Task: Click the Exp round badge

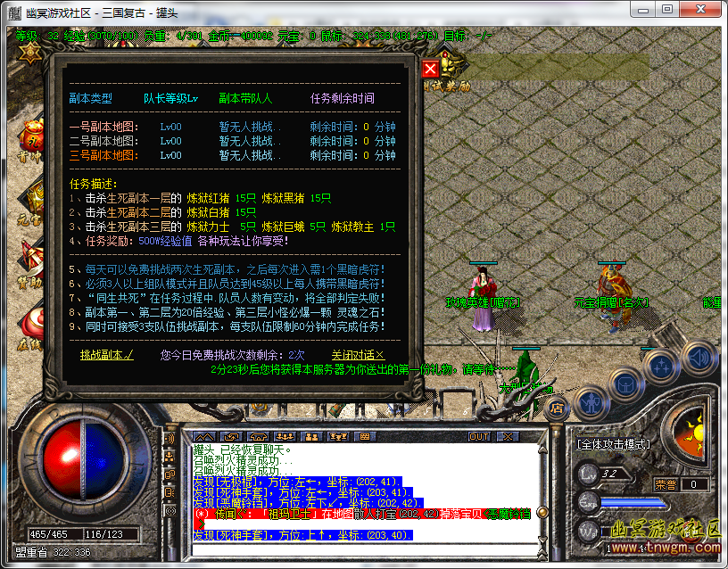Action: [589, 503]
